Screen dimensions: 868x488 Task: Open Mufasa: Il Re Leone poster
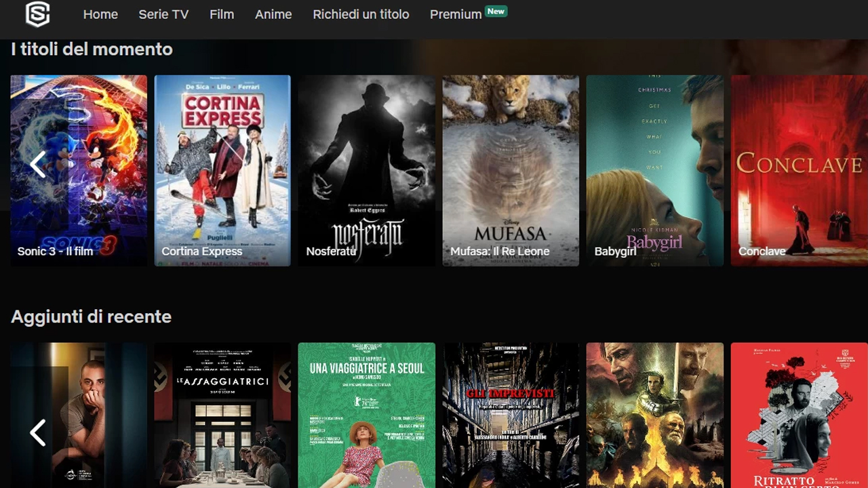pyautogui.click(x=511, y=170)
